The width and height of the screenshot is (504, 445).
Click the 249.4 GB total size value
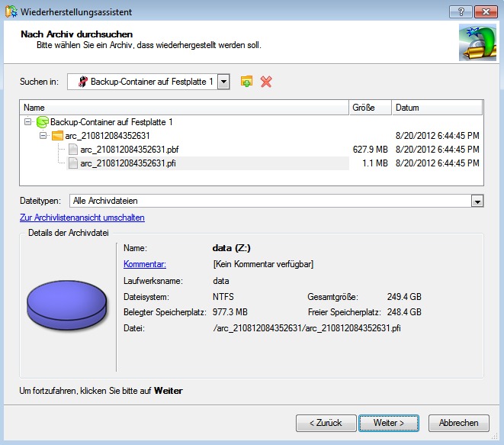(x=404, y=297)
